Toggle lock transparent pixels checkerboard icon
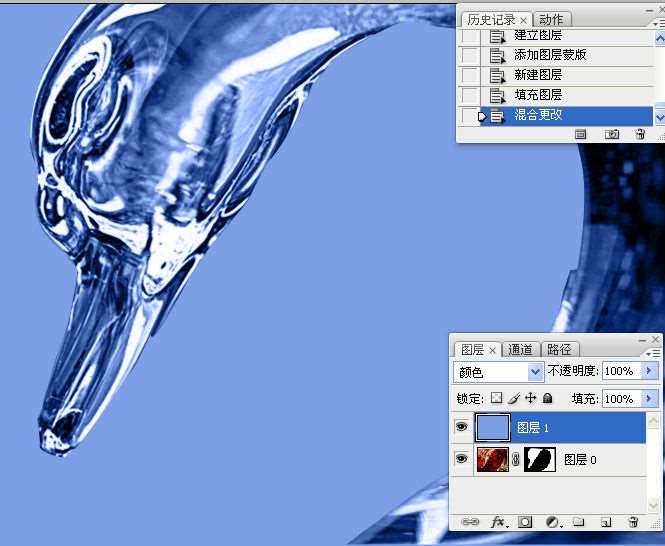Screen dimensions: 665x546 (x=496, y=398)
